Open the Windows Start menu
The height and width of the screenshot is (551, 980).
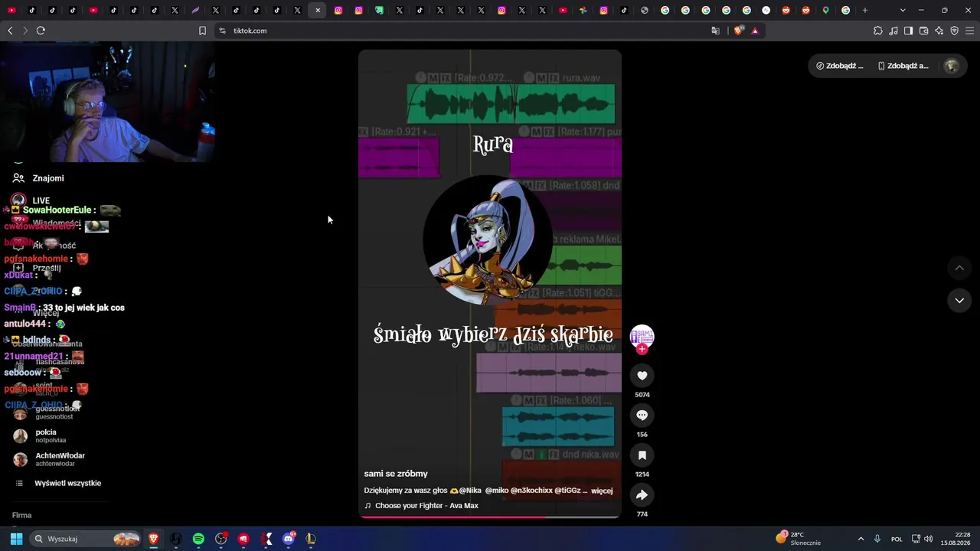pos(16,539)
